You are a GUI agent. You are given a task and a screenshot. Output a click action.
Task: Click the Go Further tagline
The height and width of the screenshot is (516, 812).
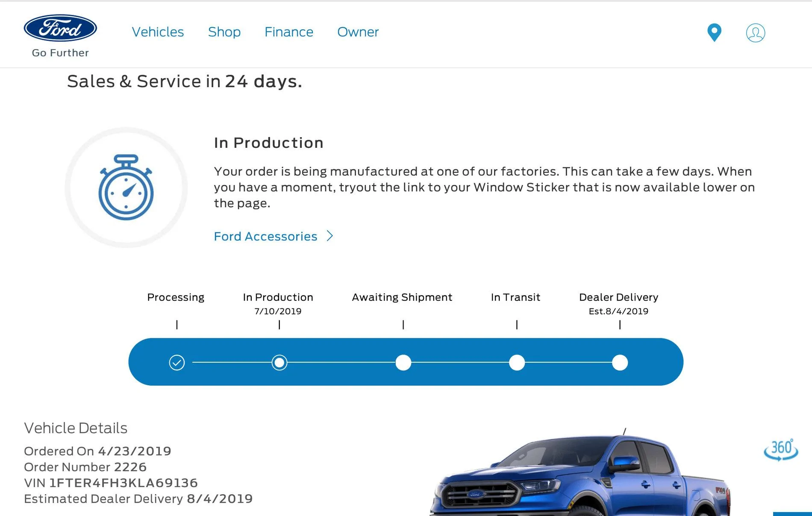[x=60, y=53]
